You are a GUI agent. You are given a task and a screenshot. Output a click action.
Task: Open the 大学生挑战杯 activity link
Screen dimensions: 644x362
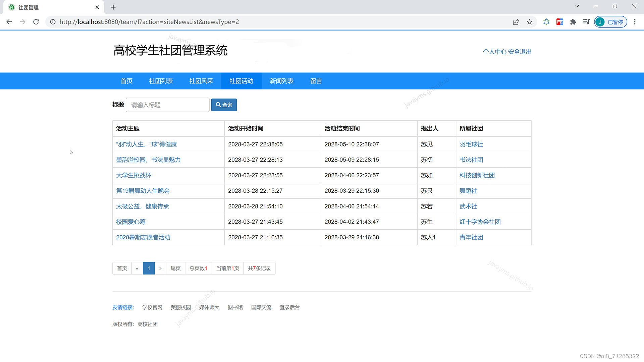pos(133,175)
